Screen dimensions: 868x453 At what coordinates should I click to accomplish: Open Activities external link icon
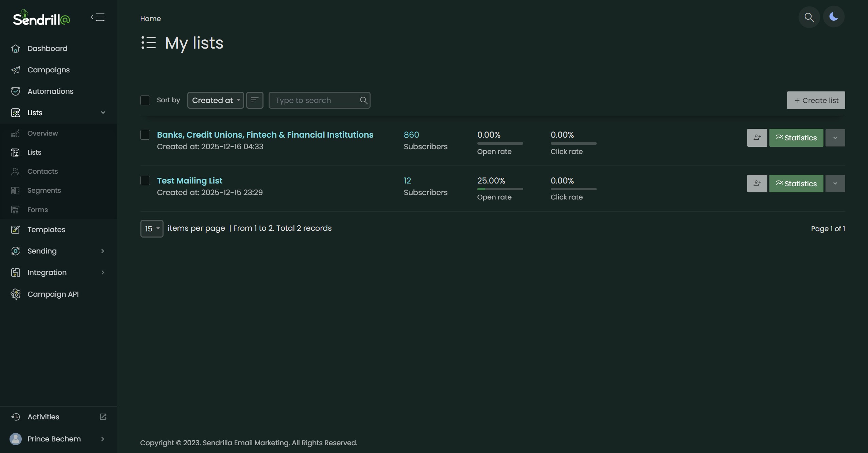pos(103,417)
